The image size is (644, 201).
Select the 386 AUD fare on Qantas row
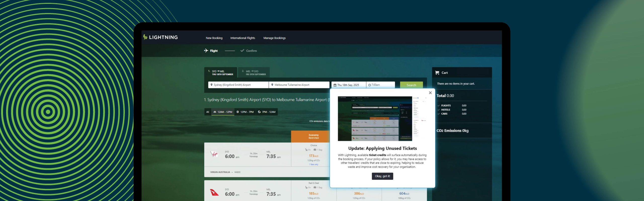click(359, 193)
